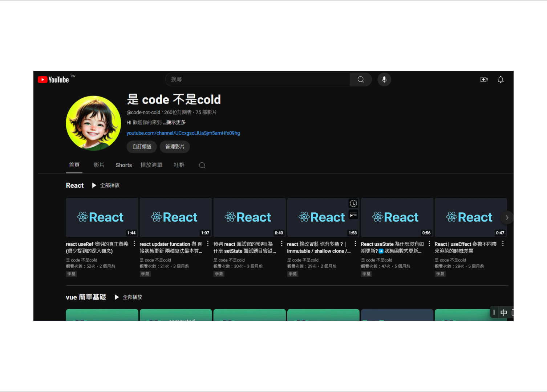Click the 管理影片 button
The image size is (547, 392).
click(175, 147)
